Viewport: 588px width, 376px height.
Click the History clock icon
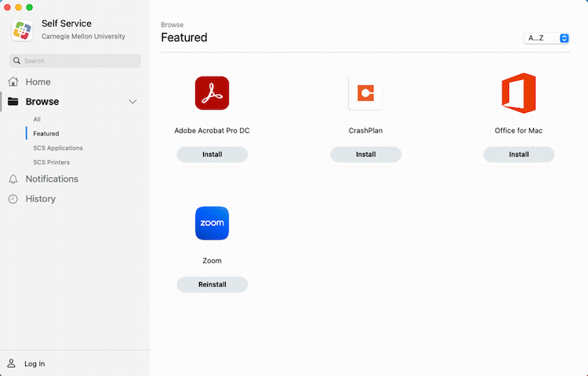pos(13,199)
